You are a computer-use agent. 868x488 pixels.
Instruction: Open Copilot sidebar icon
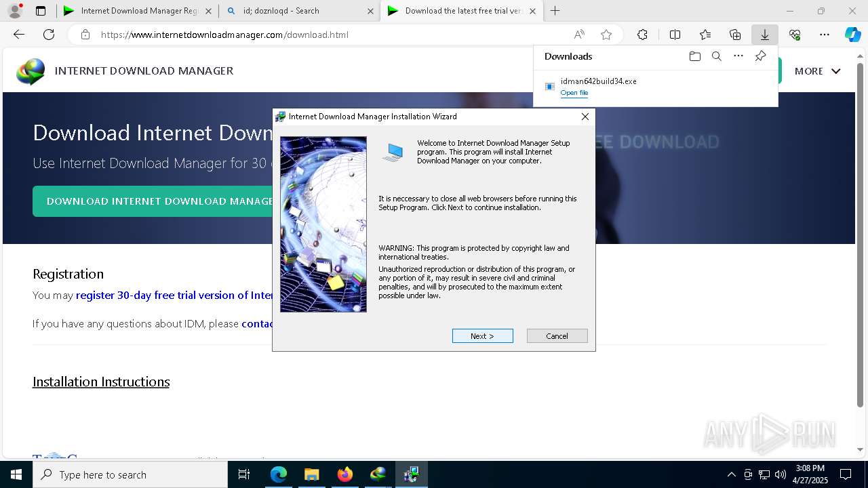pos(852,35)
